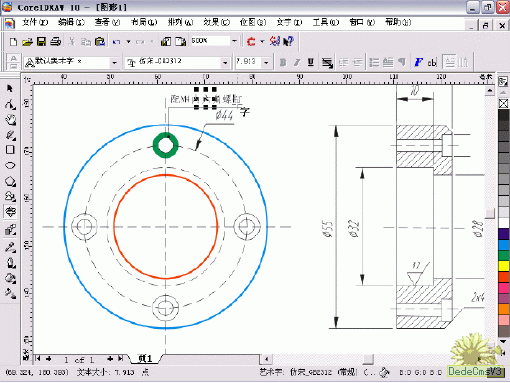Pick the yellow color swatch

tap(503, 266)
